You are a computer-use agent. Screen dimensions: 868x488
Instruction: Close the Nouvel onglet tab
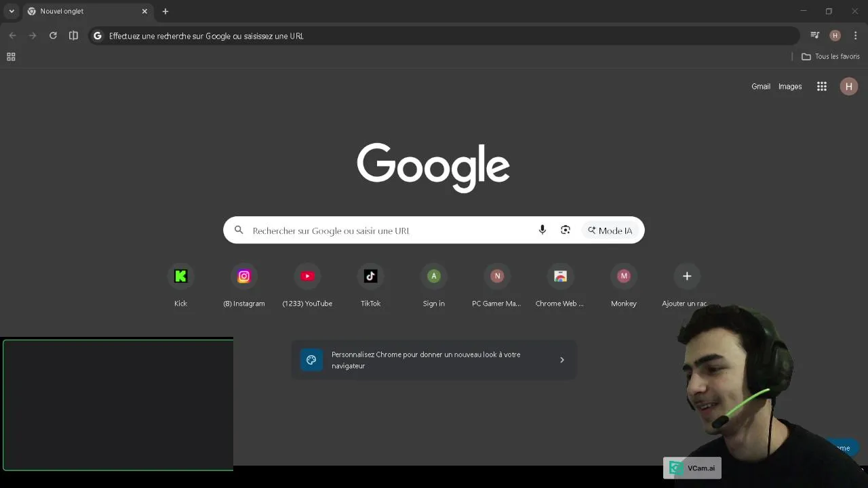point(144,11)
